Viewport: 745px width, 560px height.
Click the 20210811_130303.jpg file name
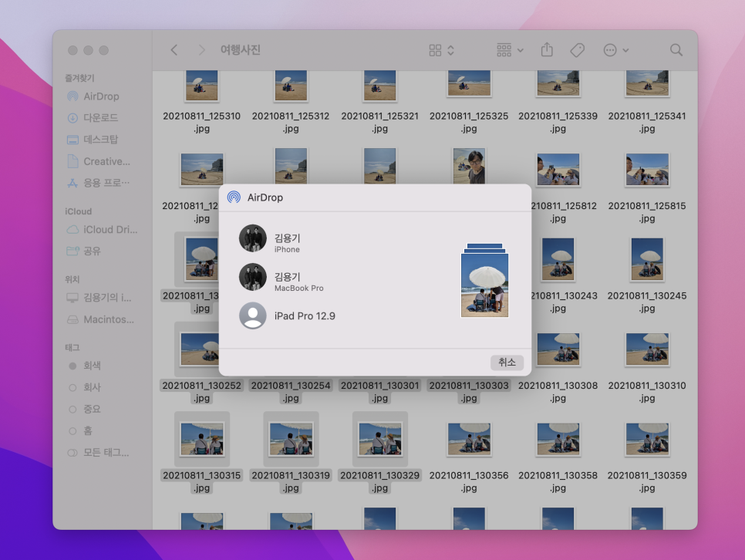tap(469, 392)
